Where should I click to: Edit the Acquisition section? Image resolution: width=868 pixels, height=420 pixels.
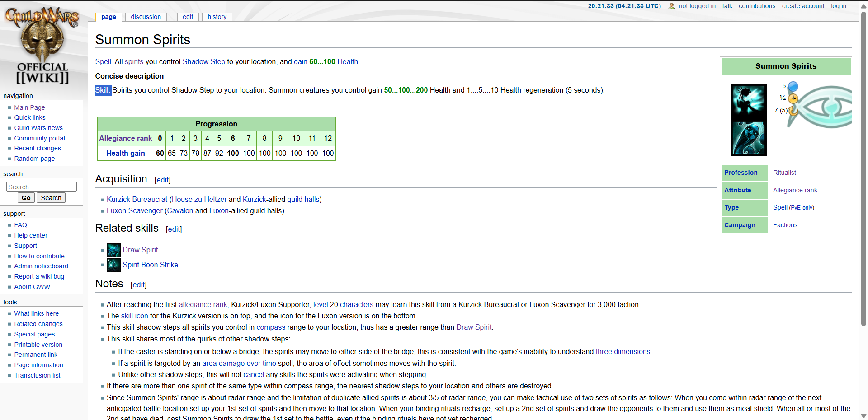pyautogui.click(x=162, y=180)
